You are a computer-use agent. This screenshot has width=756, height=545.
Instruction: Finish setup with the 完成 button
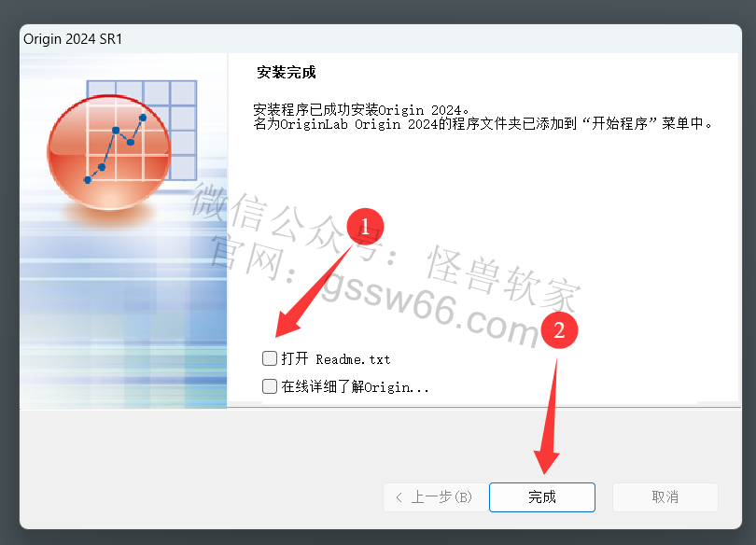(x=542, y=497)
